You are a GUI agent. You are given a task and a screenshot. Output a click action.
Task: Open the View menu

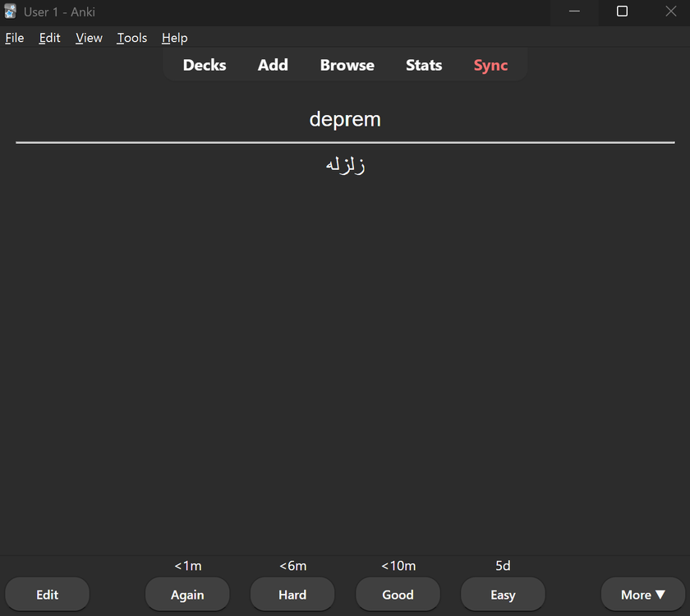click(89, 38)
